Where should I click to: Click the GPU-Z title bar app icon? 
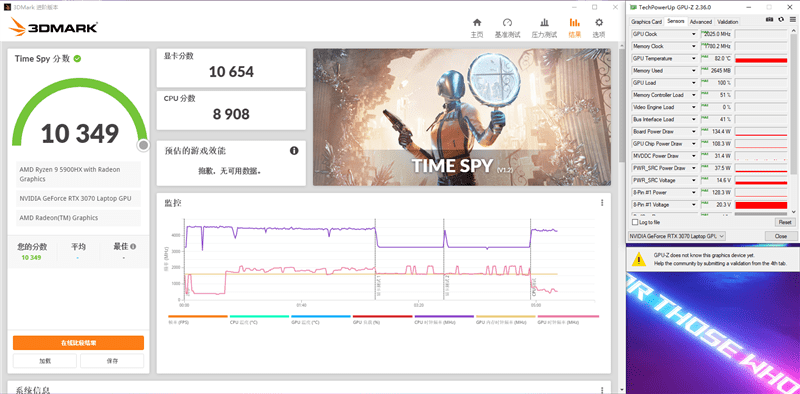point(633,7)
